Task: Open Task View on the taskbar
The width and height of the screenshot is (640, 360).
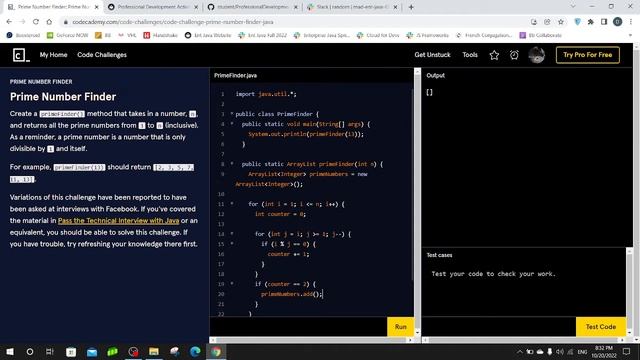Action: [x=50, y=351]
